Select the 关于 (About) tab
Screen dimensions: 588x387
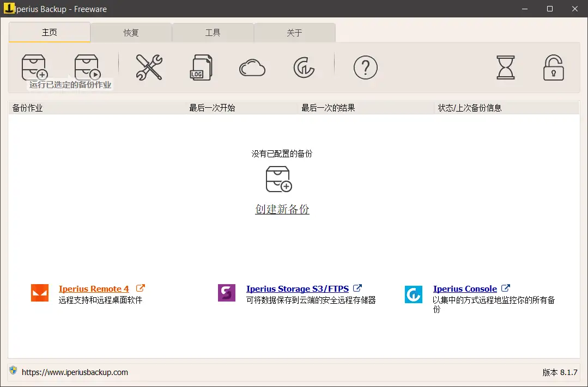pyautogui.click(x=294, y=33)
